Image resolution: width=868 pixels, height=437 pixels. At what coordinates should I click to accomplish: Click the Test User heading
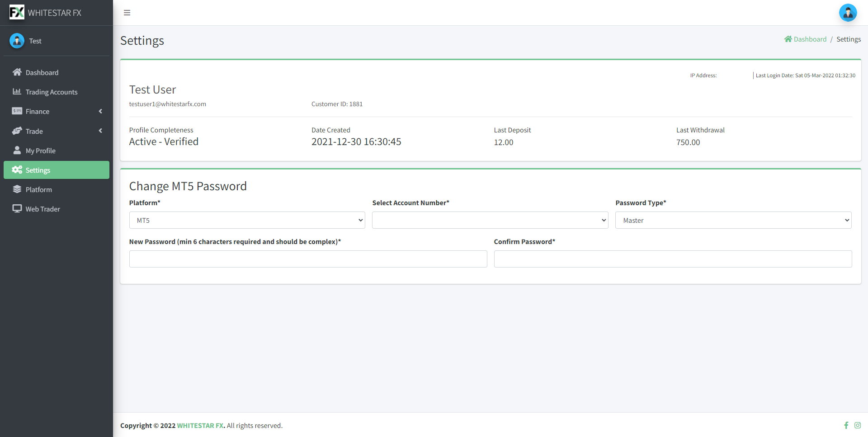click(x=152, y=89)
